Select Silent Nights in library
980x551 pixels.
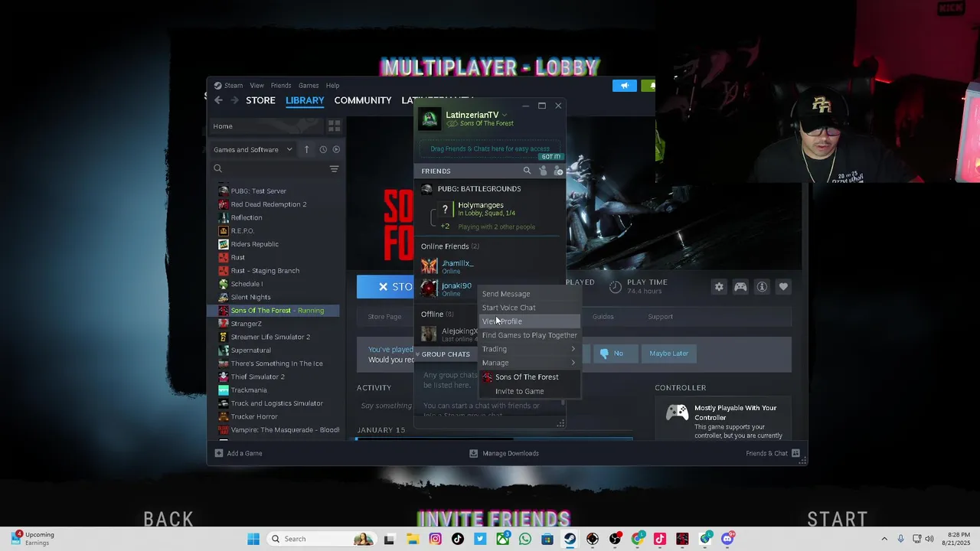click(x=250, y=297)
